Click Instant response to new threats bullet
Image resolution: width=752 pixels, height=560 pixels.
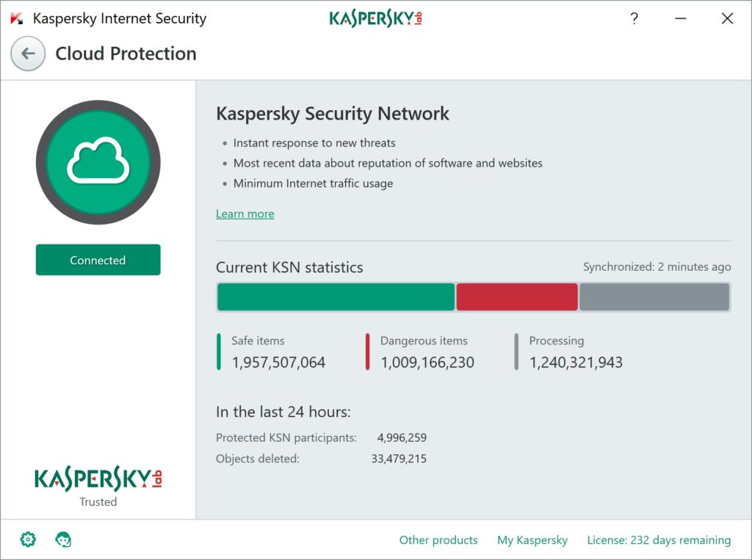[x=314, y=143]
